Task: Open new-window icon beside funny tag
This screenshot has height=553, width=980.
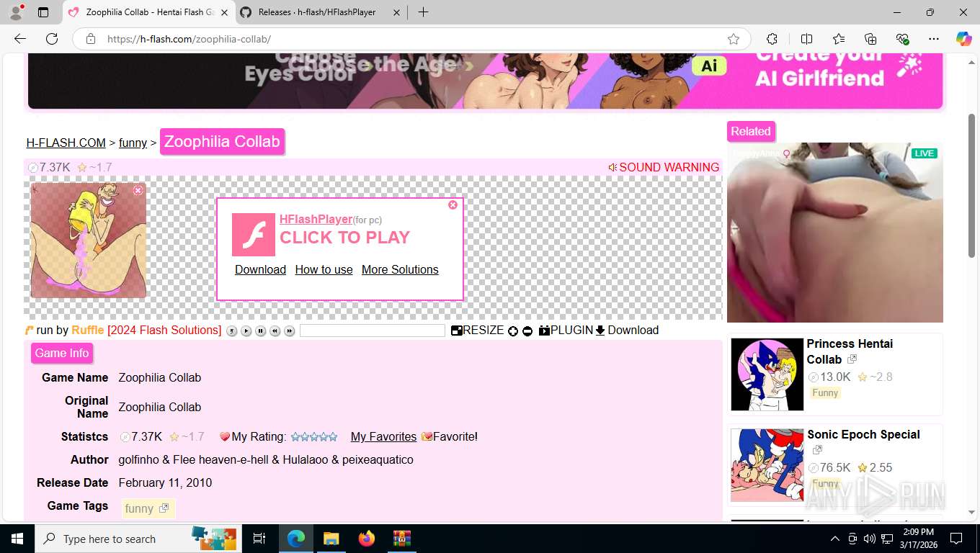Action: [x=164, y=508]
